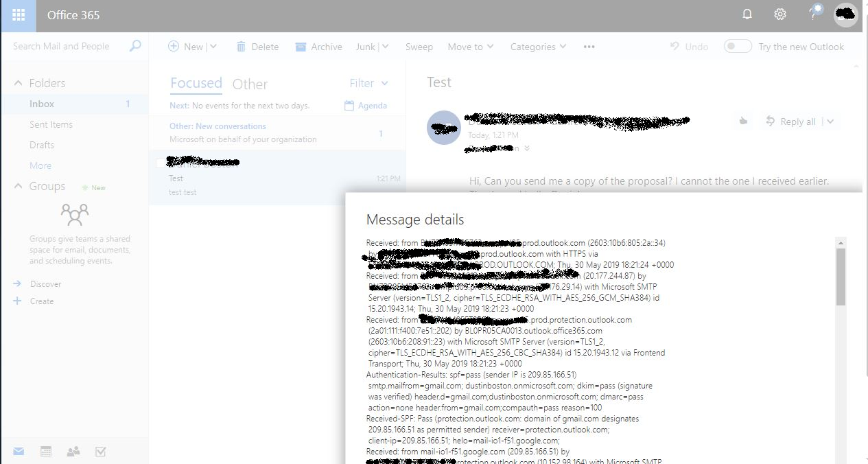Image resolution: width=868 pixels, height=464 pixels.
Task: Click the Archive box icon
Action: point(301,47)
